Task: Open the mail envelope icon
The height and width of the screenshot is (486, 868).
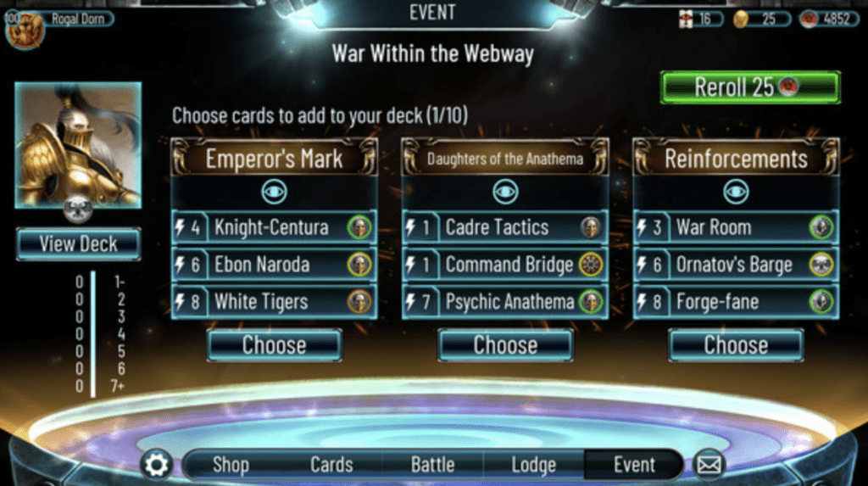Action: 709,465
